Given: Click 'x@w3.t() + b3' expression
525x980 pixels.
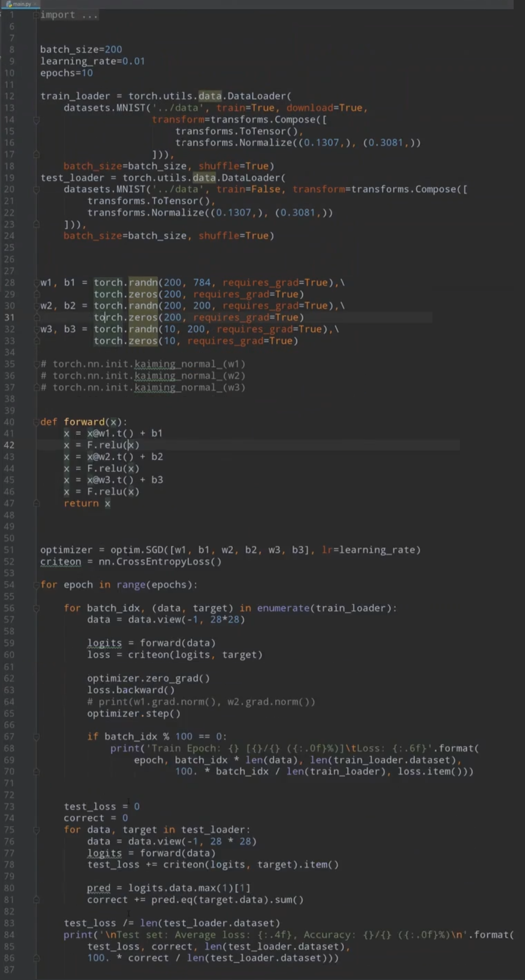Looking at the screenshot, I should tap(125, 480).
